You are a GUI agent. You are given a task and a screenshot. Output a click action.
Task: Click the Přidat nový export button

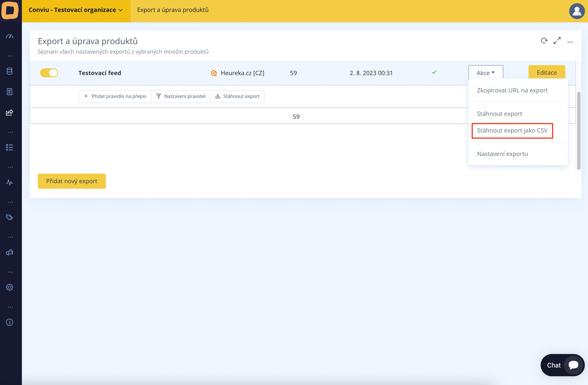[x=72, y=181]
